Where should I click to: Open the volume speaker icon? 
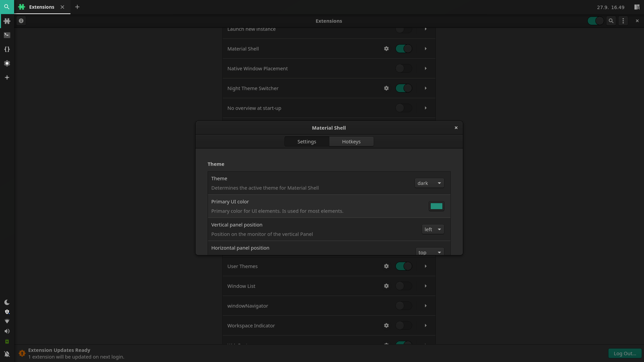7,331
